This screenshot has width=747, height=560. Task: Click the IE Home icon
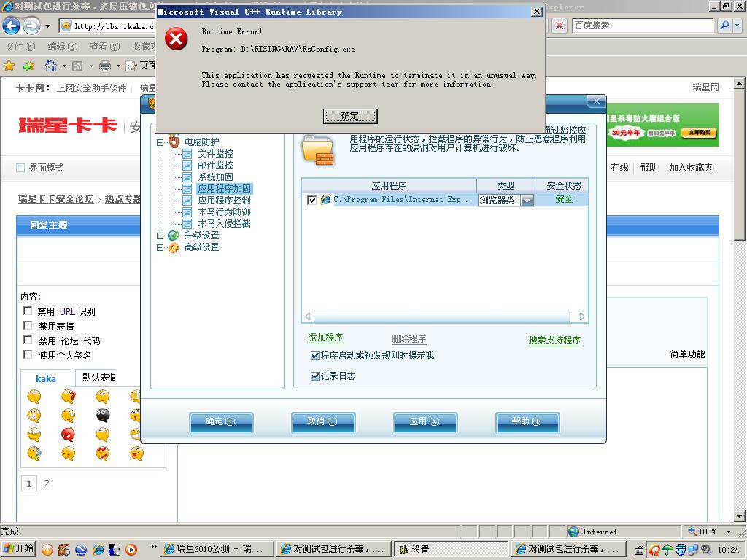(x=51, y=65)
